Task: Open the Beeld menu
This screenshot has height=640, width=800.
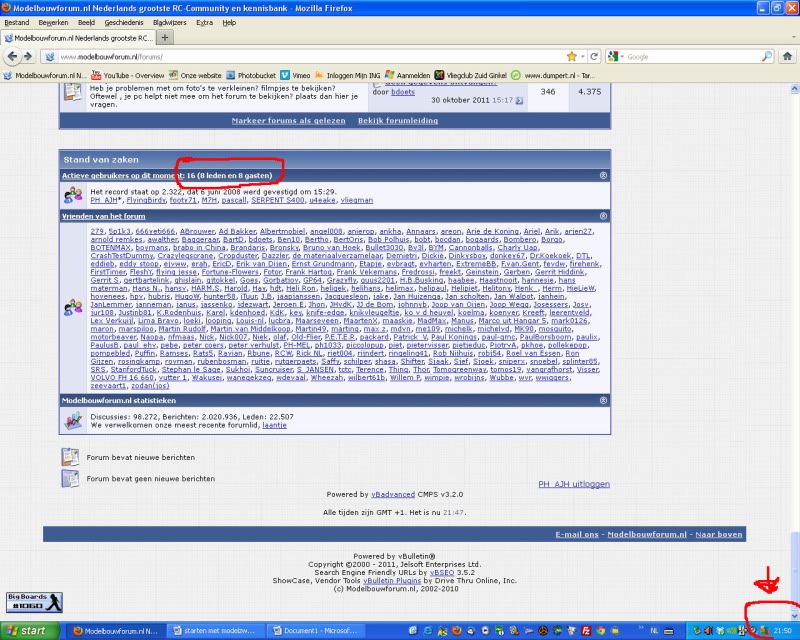Action: click(86, 22)
